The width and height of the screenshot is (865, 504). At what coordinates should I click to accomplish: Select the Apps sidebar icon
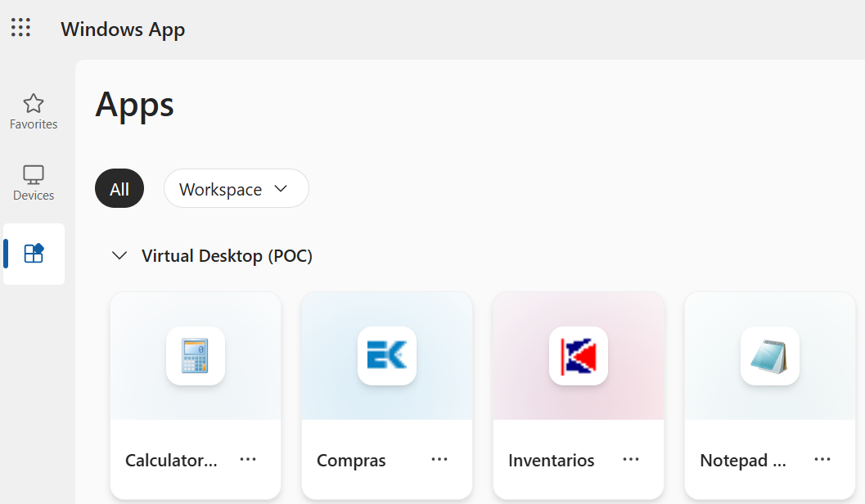(34, 254)
